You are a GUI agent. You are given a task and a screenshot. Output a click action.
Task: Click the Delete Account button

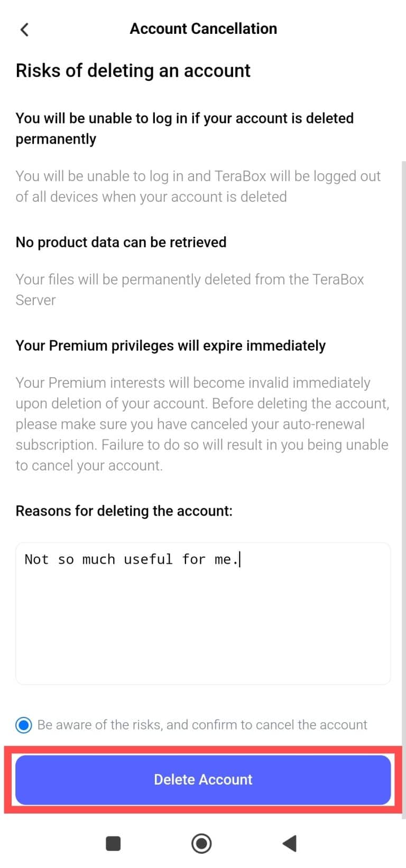(x=203, y=780)
